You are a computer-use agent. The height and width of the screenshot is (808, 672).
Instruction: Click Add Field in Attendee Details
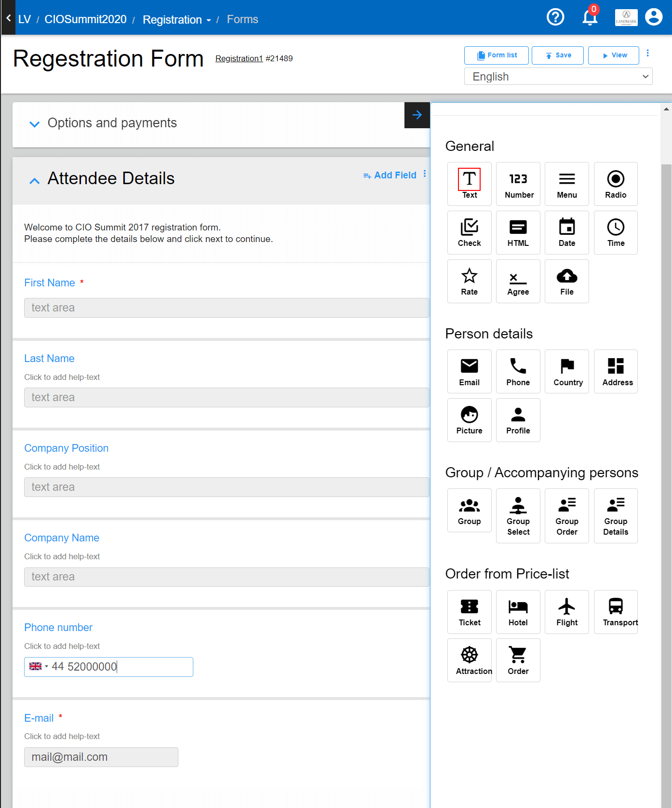(390, 175)
